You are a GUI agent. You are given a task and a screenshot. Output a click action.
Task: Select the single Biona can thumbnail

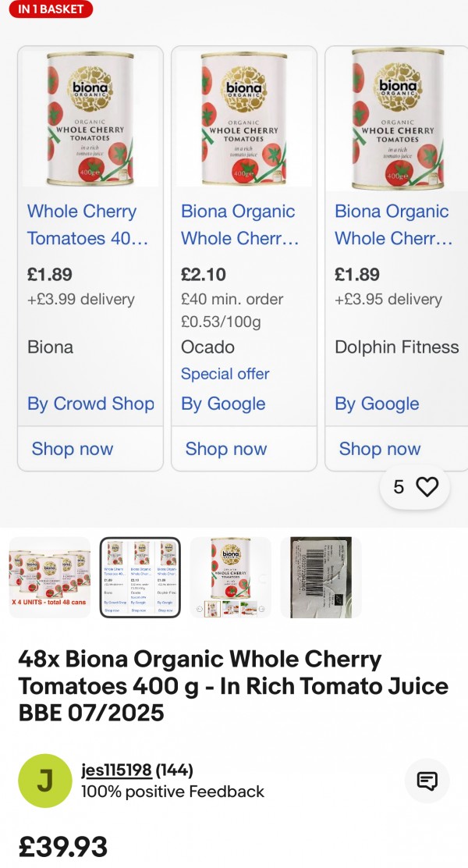tap(231, 578)
